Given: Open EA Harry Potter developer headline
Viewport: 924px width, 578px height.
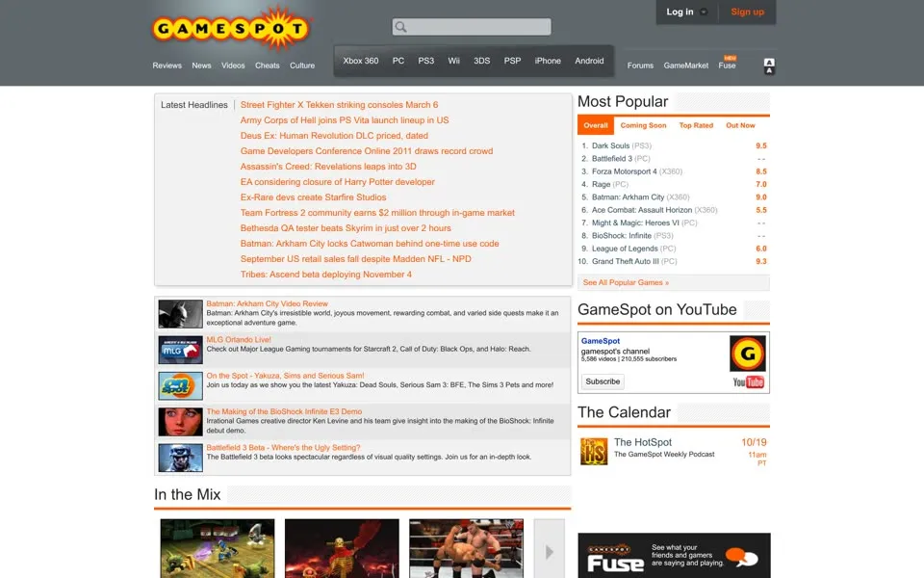Looking at the screenshot, I should [337, 182].
